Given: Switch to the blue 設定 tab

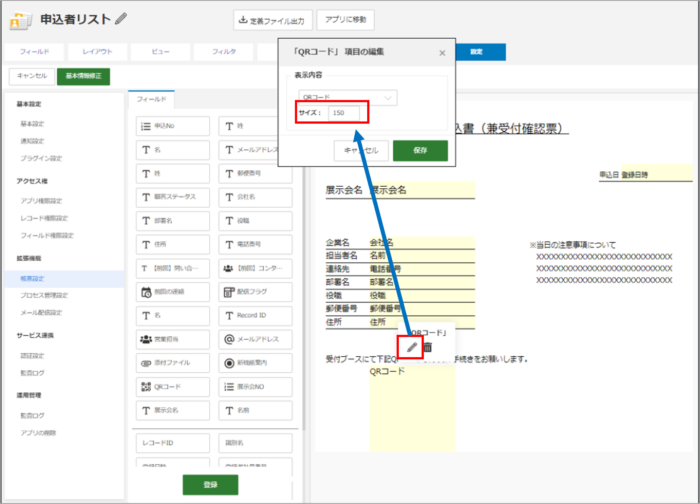Looking at the screenshot, I should click(476, 52).
